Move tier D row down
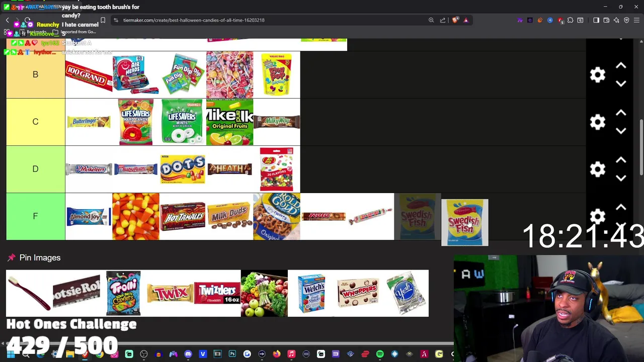The width and height of the screenshot is (644, 362). coord(621,178)
